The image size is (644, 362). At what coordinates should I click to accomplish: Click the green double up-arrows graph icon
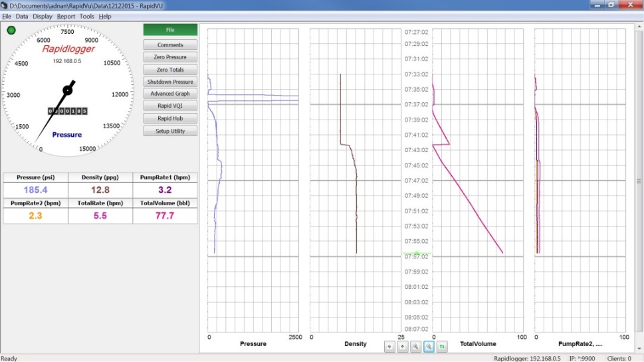coord(443,346)
